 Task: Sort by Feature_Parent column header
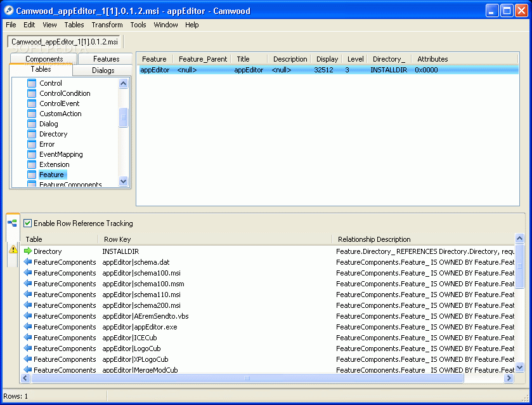pyautogui.click(x=202, y=59)
